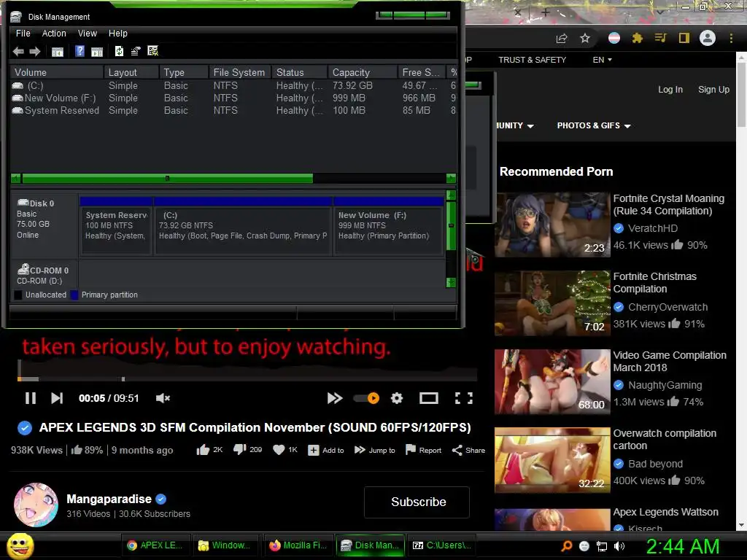Click the video progress bar
Screen dimensions: 747x560
pos(247,379)
